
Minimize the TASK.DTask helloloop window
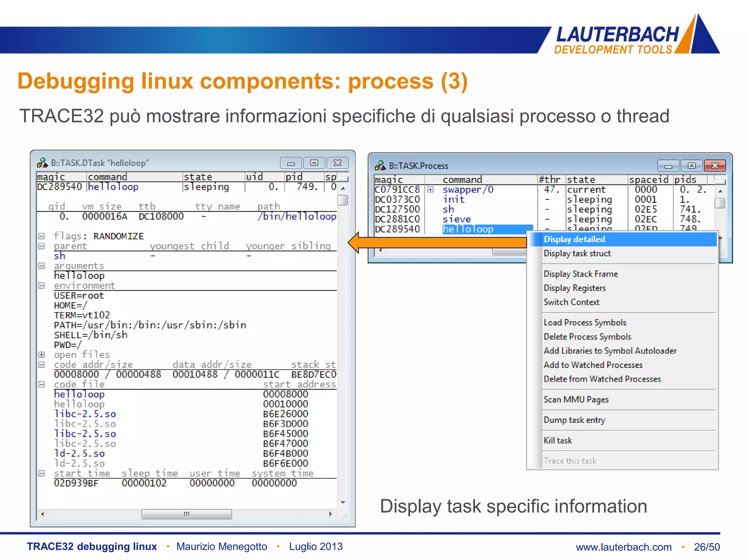click(x=291, y=163)
